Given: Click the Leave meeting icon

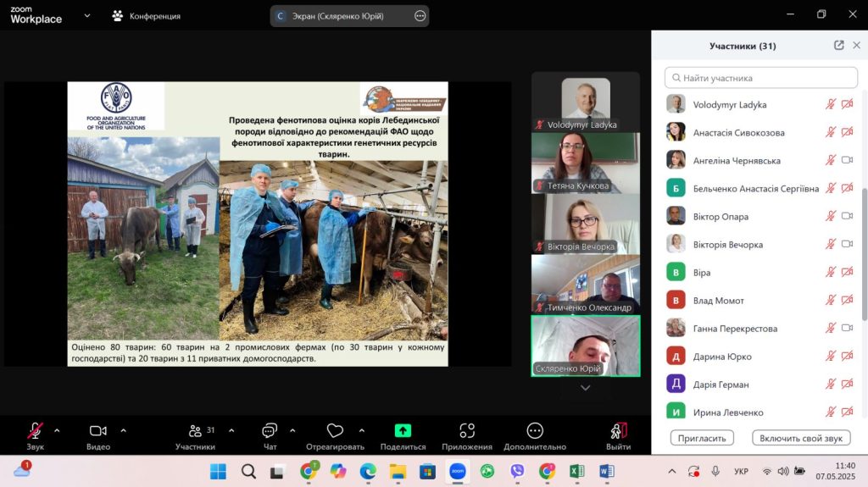Looking at the screenshot, I should click(x=618, y=431).
